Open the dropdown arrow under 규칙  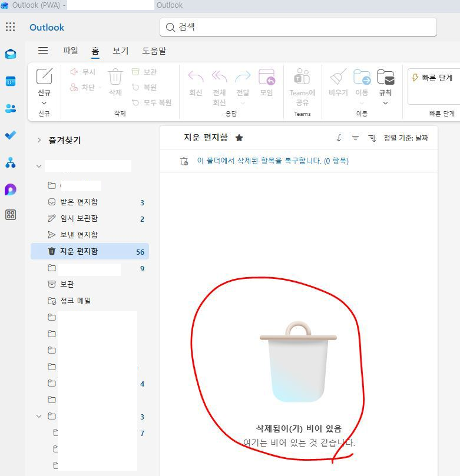[385, 103]
